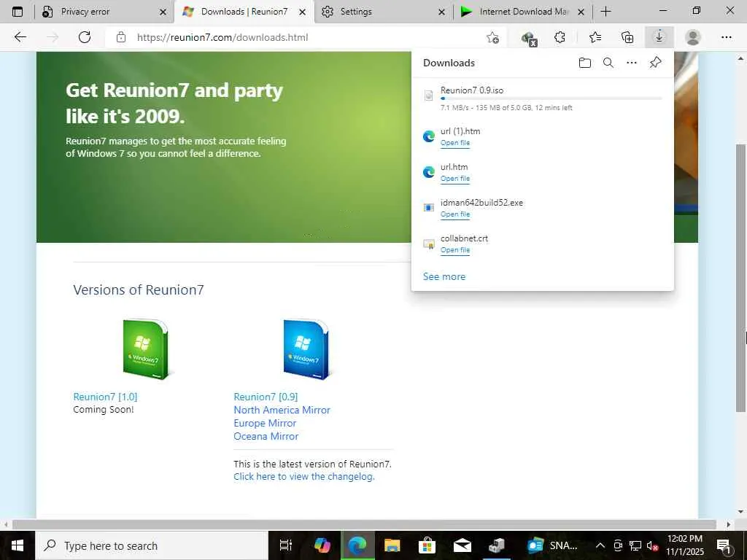
Task: Open the Favorites list icon
Action: point(595,37)
